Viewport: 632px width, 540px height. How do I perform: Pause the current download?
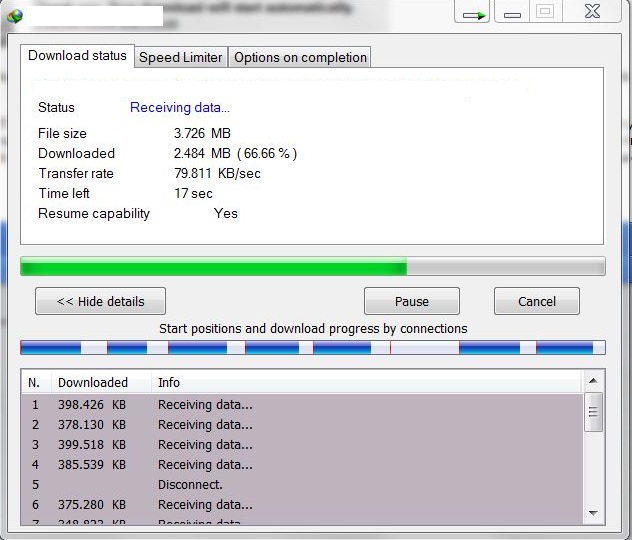pos(411,301)
